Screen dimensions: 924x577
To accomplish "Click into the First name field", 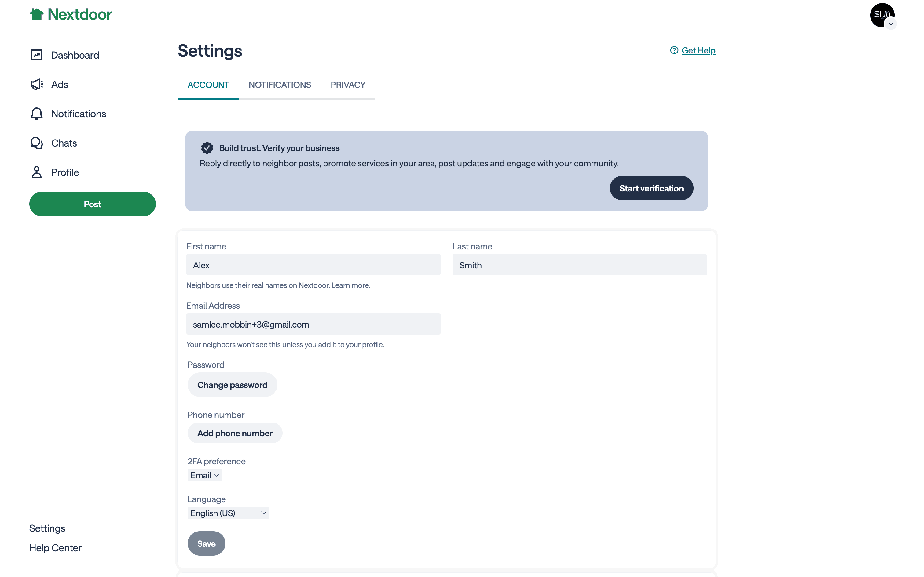I will point(313,265).
